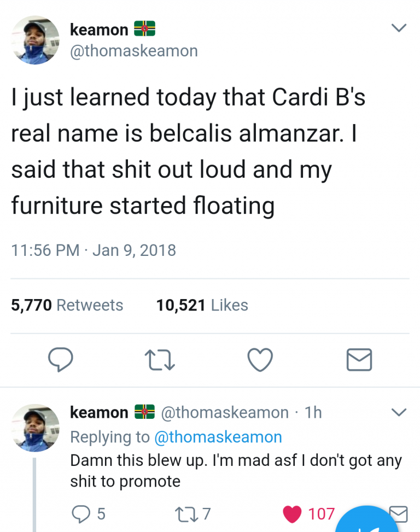Open keamon's profile picture on main tweet
The width and height of the screenshot is (420, 532).
35,40
